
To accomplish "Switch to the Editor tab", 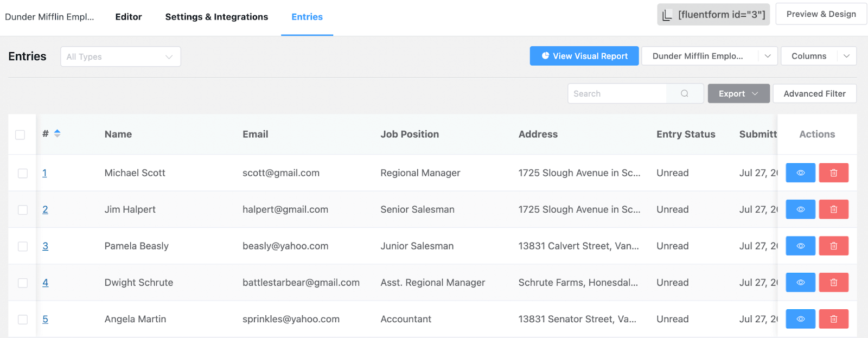I will click(129, 17).
